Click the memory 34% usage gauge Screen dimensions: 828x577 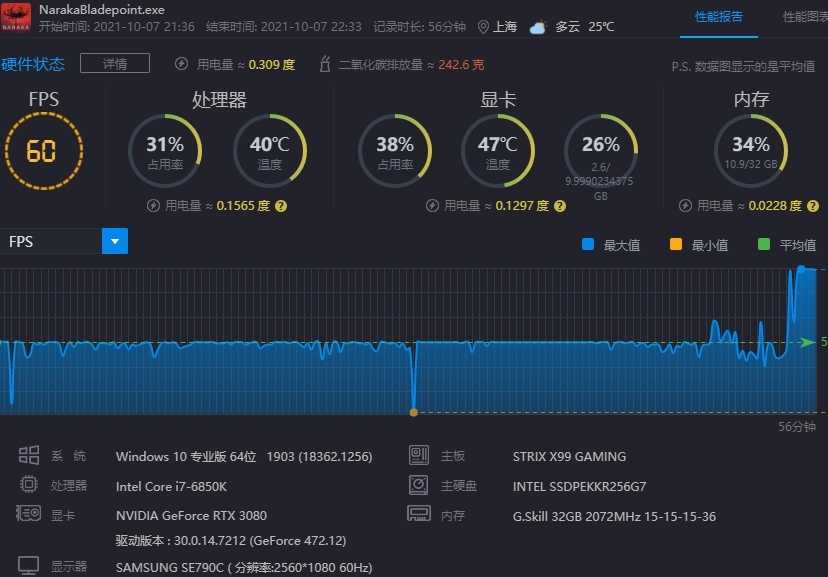click(x=751, y=151)
